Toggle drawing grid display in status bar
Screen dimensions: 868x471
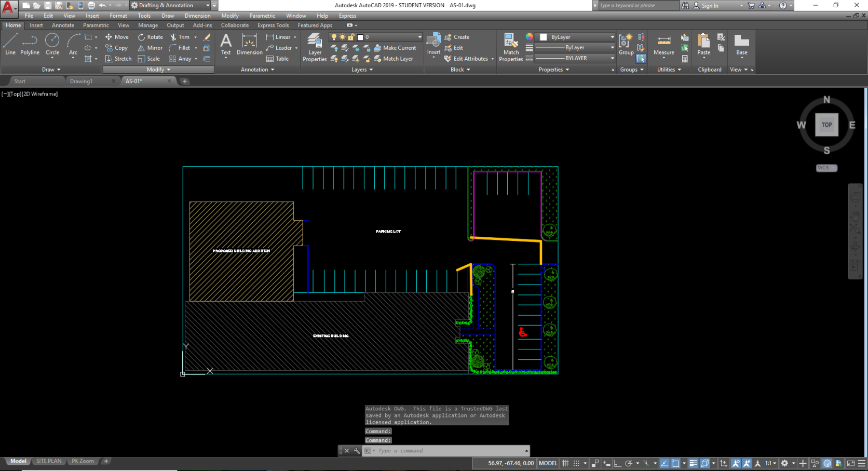pos(565,463)
